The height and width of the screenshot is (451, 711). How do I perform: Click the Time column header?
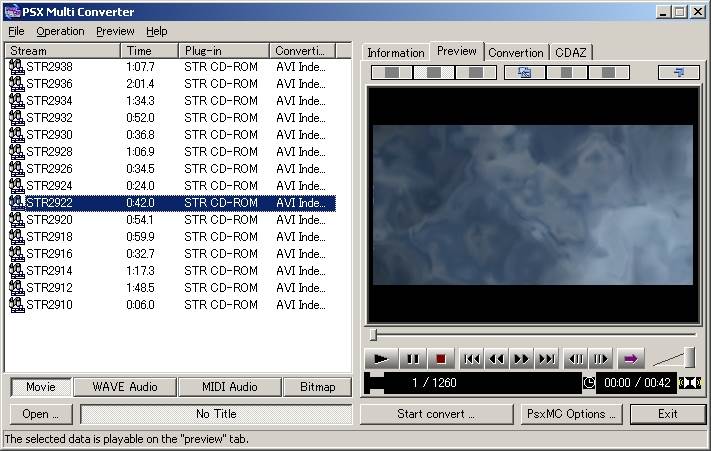[x=150, y=51]
